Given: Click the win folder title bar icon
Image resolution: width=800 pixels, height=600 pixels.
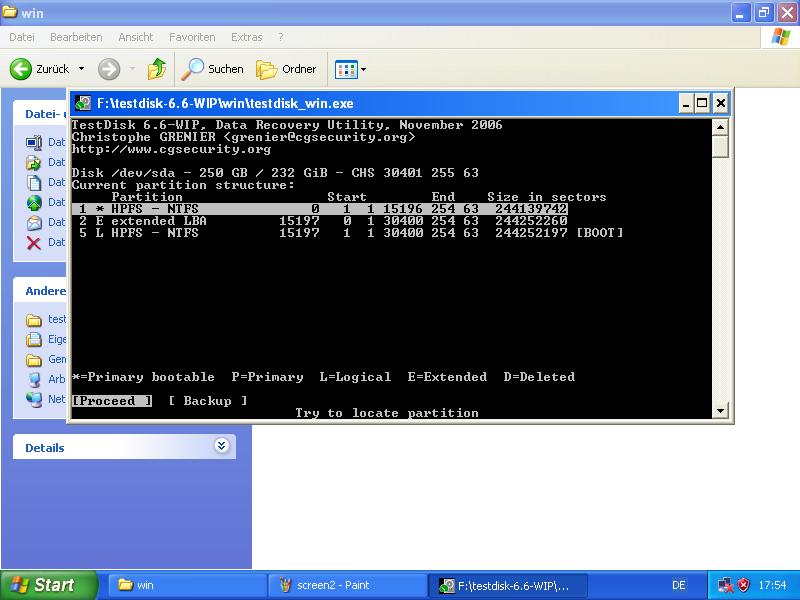Looking at the screenshot, I should [9, 12].
